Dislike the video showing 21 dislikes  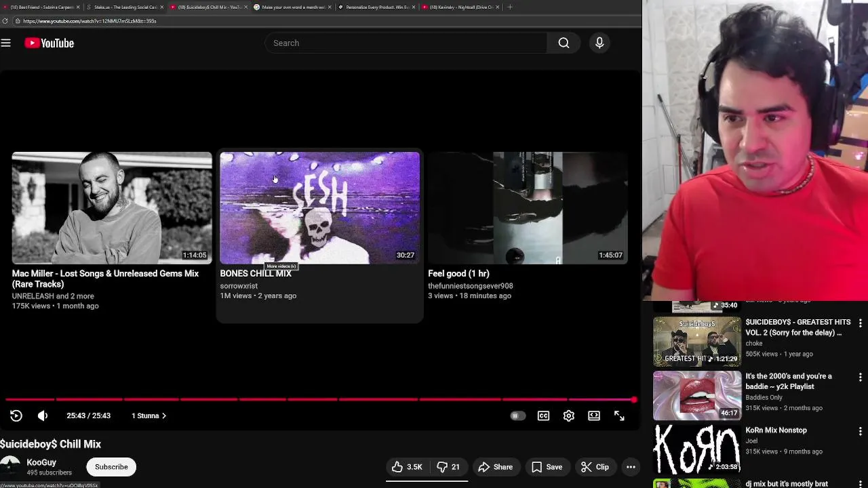[448, 467]
